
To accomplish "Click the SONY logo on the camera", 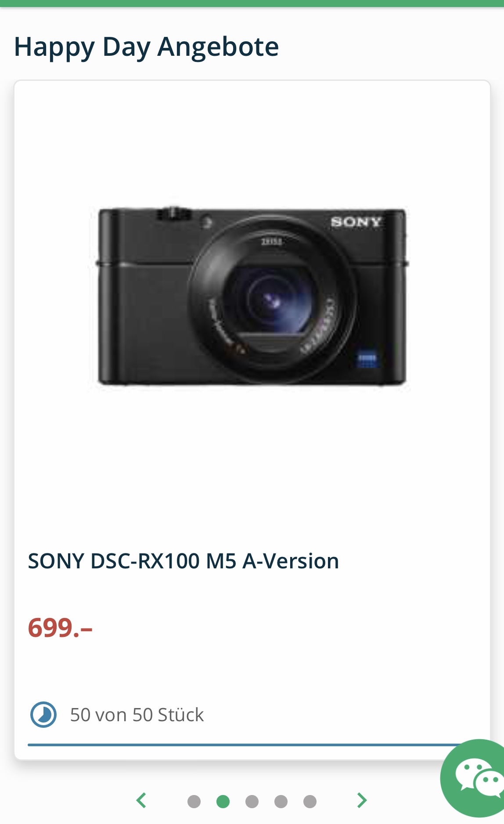I will tap(356, 222).
